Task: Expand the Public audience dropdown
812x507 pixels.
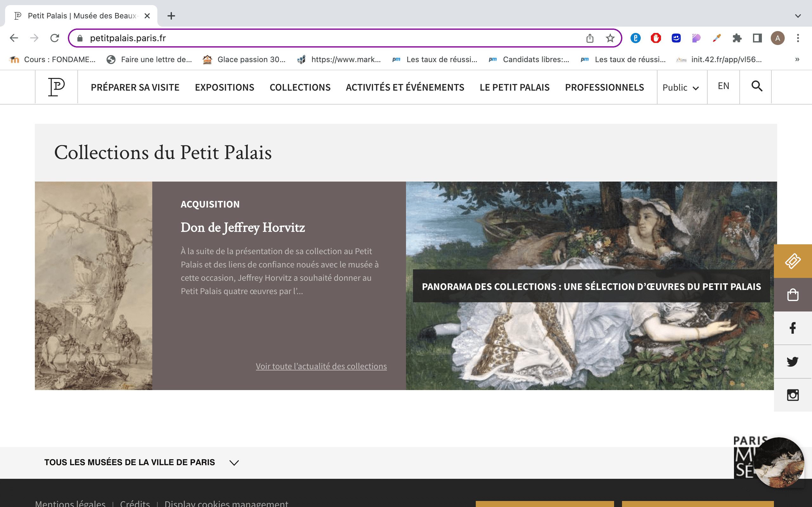Action: click(681, 87)
